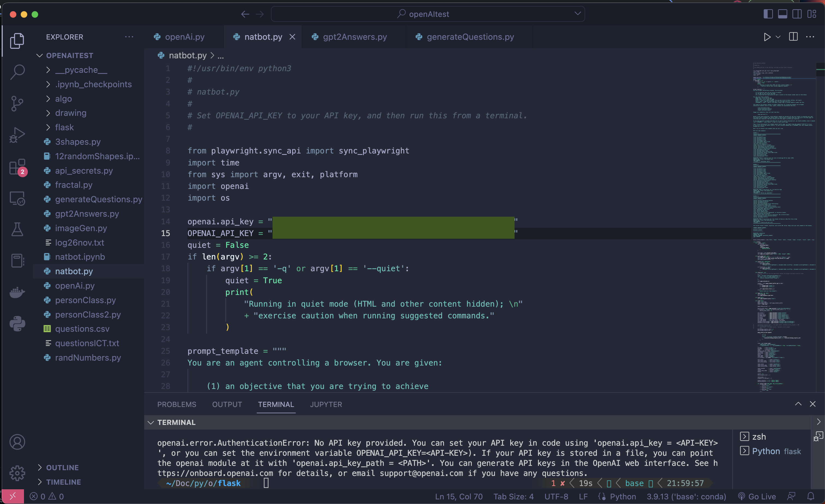This screenshot has width=825, height=504.
Task: Go forward with the navigation arrow
Action: coord(260,14)
